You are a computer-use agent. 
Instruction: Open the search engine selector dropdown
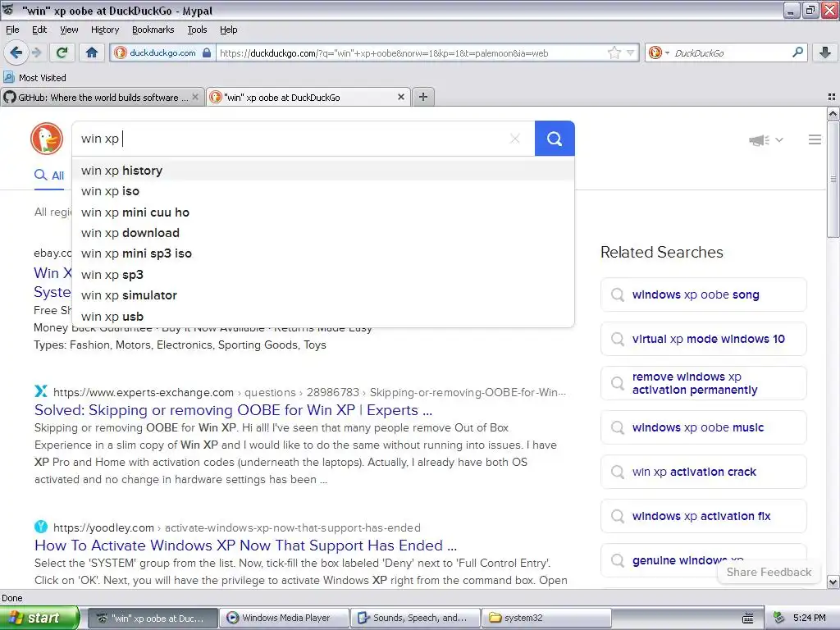[x=659, y=52]
